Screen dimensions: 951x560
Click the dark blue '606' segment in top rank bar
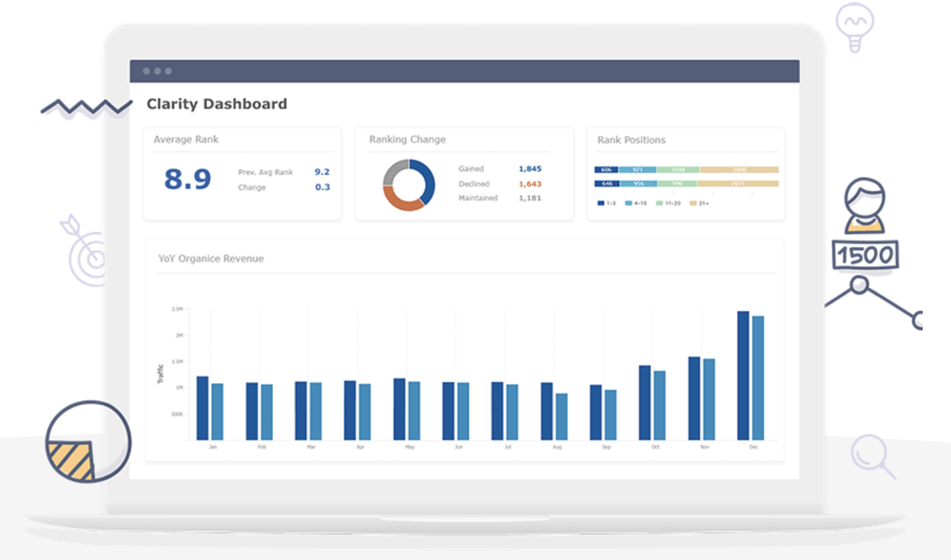(607, 169)
